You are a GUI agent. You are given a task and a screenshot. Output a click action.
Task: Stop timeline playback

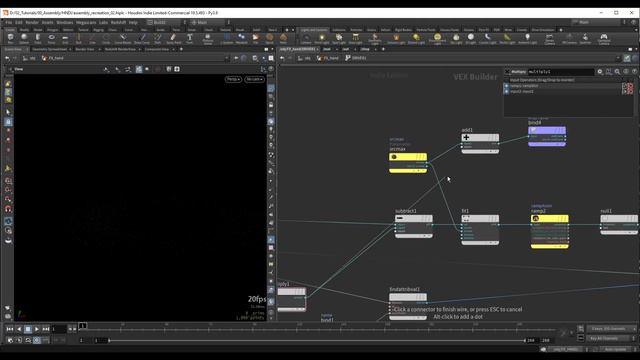pos(28,329)
